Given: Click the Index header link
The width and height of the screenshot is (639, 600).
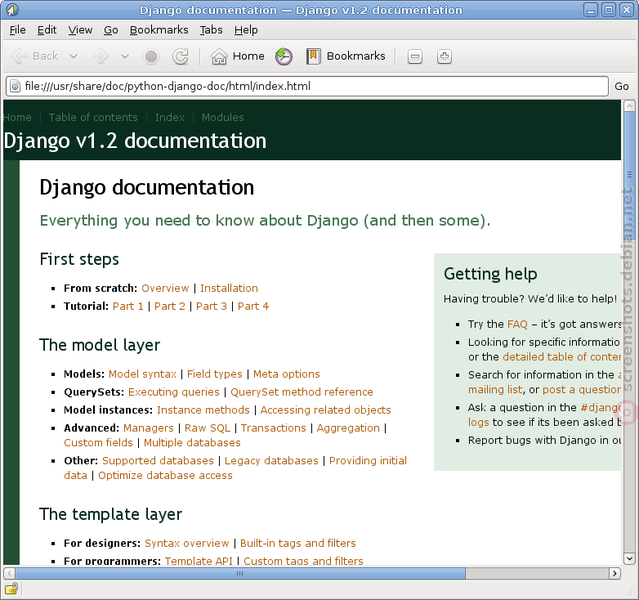Looking at the screenshot, I should click(x=170, y=117).
